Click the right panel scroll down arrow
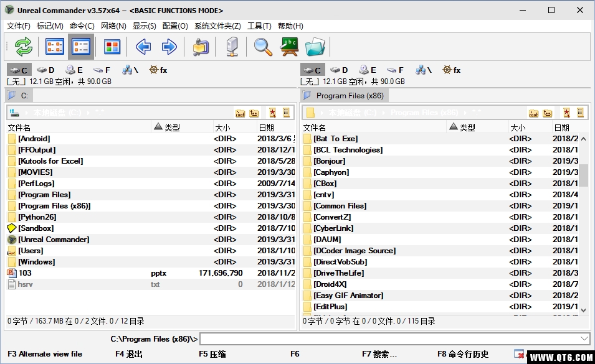The image size is (595, 364). 584,310
